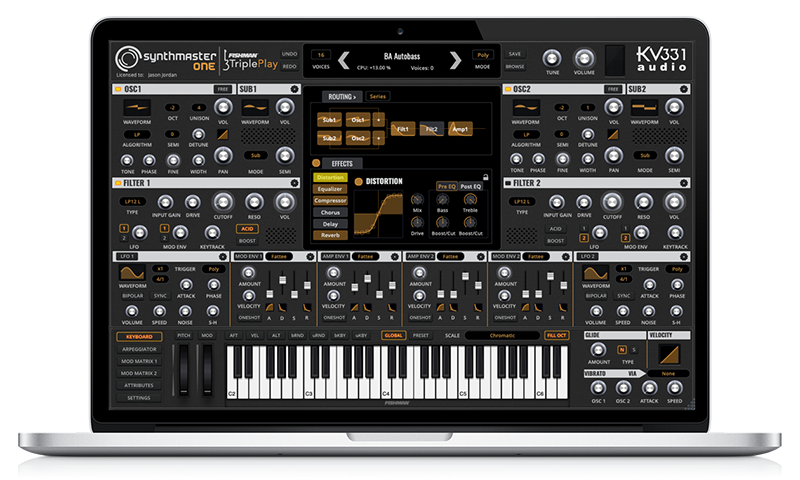Image resolution: width=800 pixels, height=480 pixels.
Task: Click the master Volume knob
Action: coord(584,58)
